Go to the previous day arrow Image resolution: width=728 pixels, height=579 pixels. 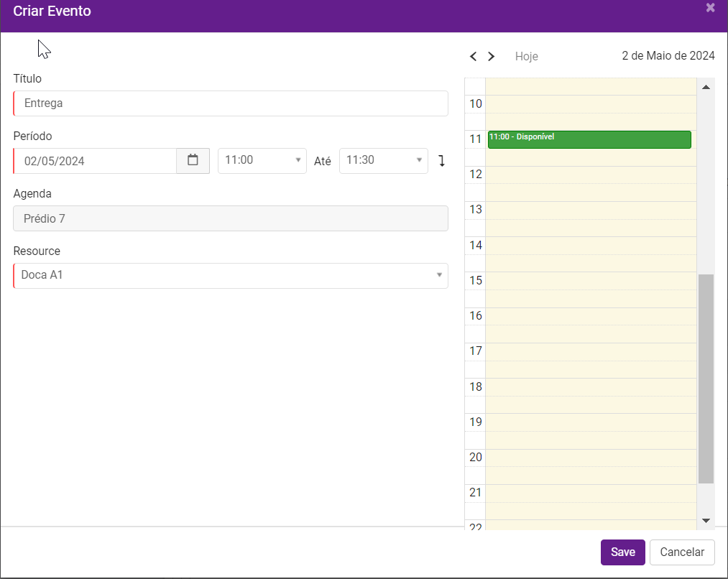[x=473, y=56]
